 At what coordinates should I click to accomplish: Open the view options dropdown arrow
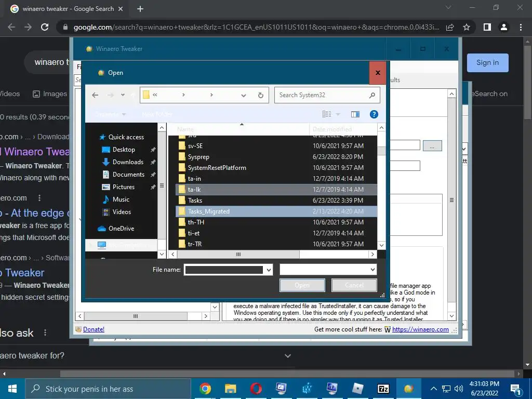tap(338, 114)
